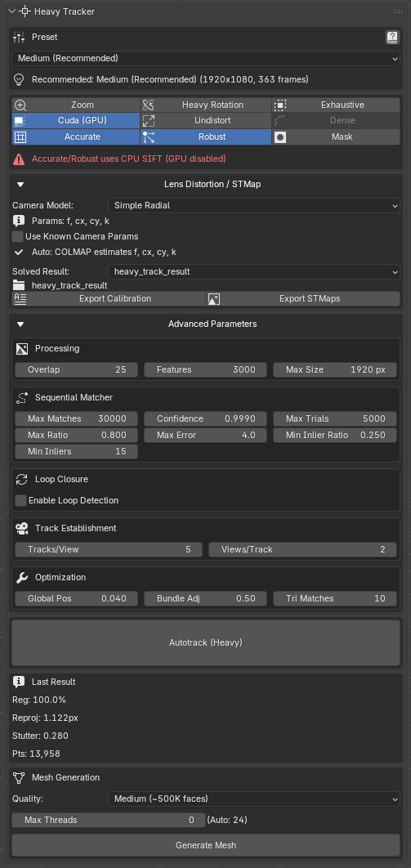Image resolution: width=411 pixels, height=868 pixels.
Task: Enable Use Known Camera Params checkbox
Action: 18,236
